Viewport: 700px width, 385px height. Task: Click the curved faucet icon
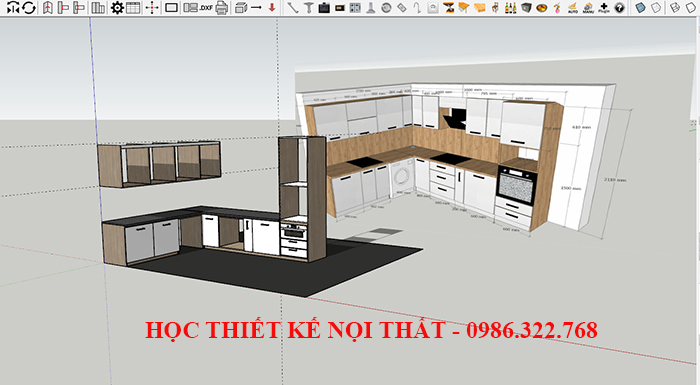[x=417, y=7]
